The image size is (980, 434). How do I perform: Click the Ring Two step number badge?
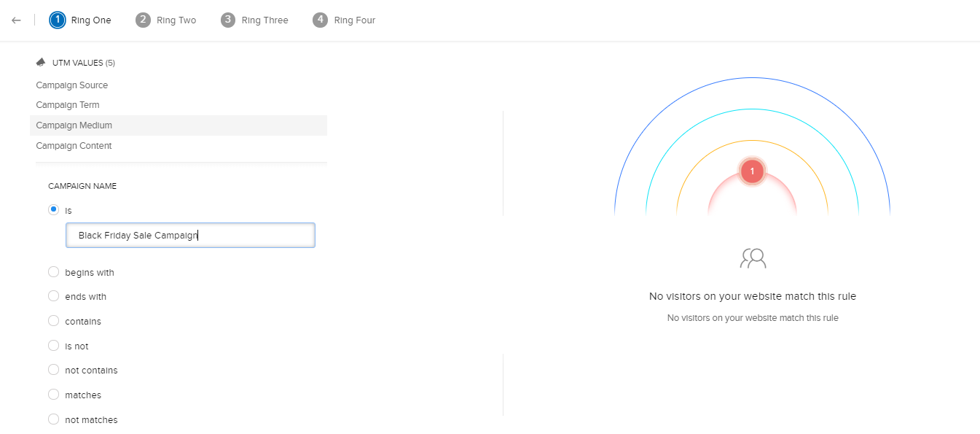pyautogui.click(x=143, y=20)
